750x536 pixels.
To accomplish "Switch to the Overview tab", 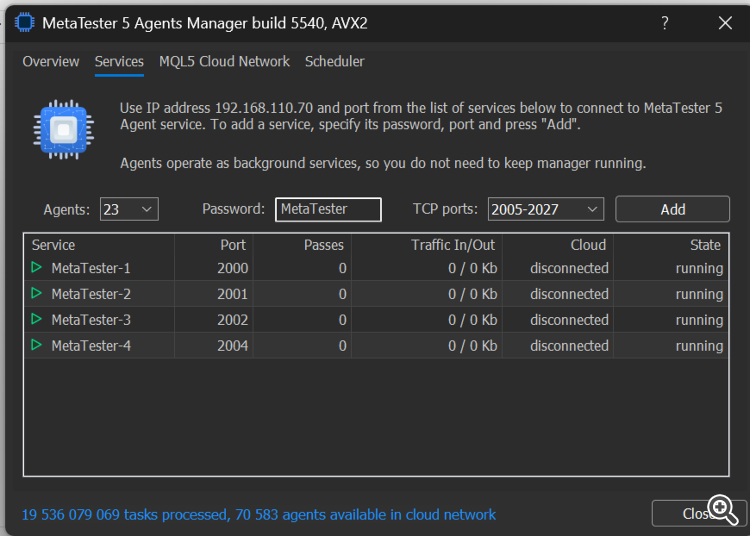I will pyautogui.click(x=51, y=62).
